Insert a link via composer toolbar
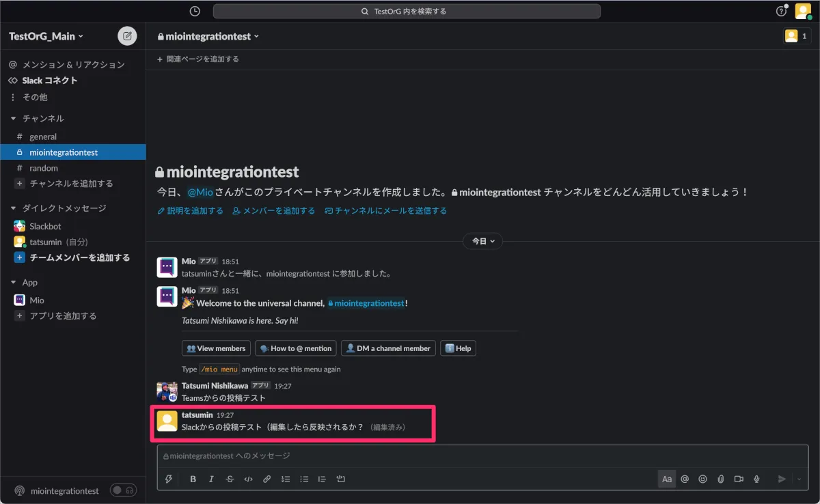Image resolution: width=820 pixels, height=504 pixels. click(x=267, y=479)
